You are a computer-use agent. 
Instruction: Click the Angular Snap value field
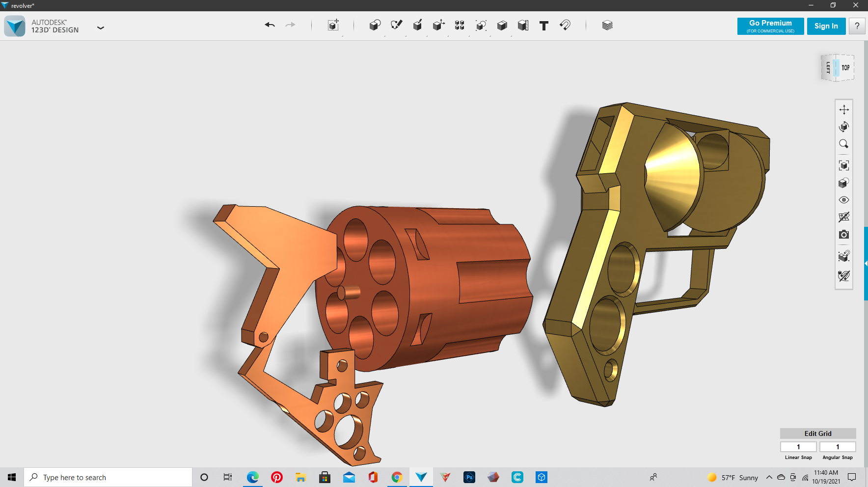click(x=838, y=447)
